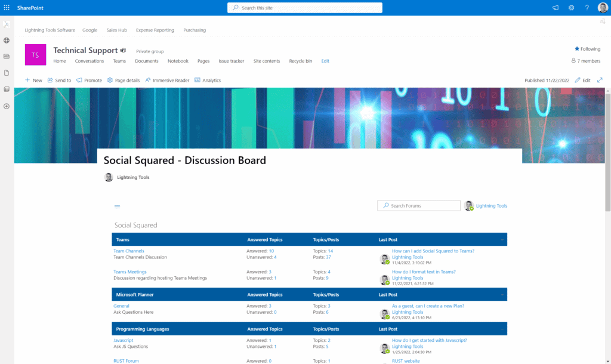Click the Create plus icon in the left sidebar

point(6,106)
